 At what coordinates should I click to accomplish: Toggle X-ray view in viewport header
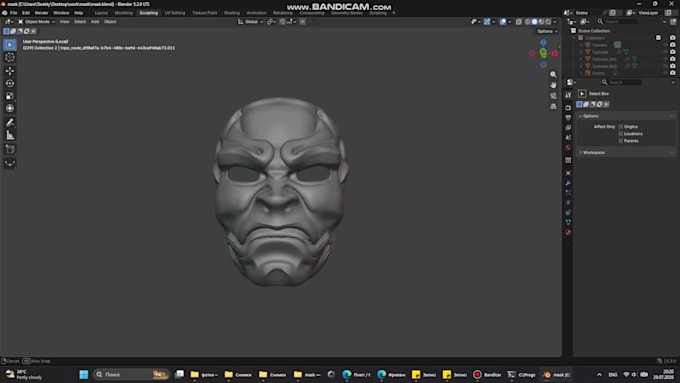pos(519,22)
